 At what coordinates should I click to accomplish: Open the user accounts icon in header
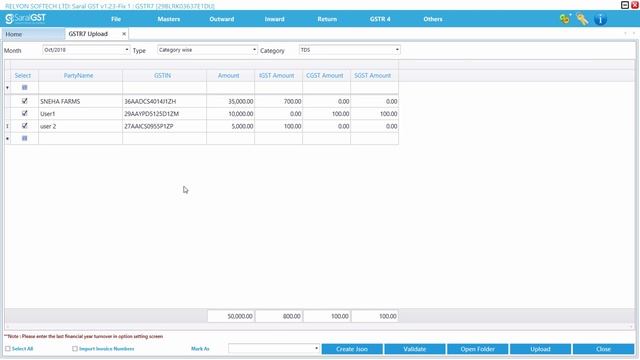click(565, 19)
